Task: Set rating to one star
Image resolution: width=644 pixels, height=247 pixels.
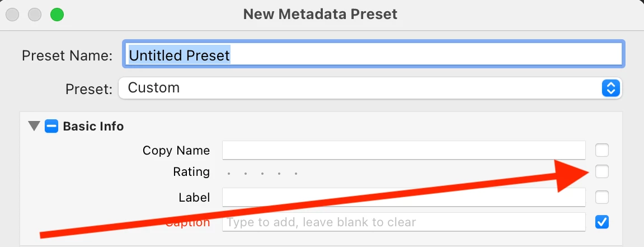Action: (x=229, y=173)
